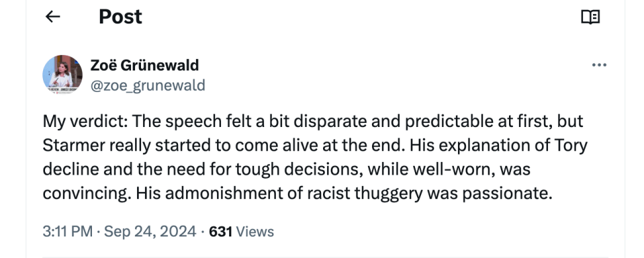Click the 3:11 PM timestamp
Viewport: 644px width, 258px height.
[x=67, y=231]
